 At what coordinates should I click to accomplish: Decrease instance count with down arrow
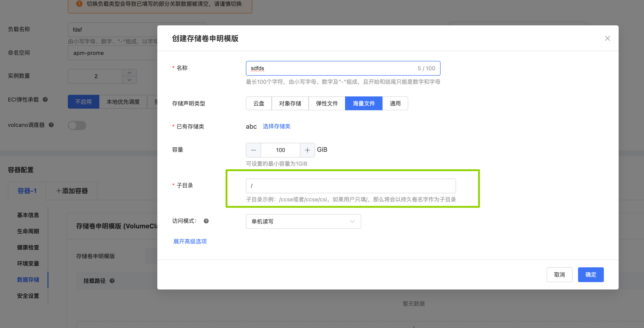(x=129, y=80)
